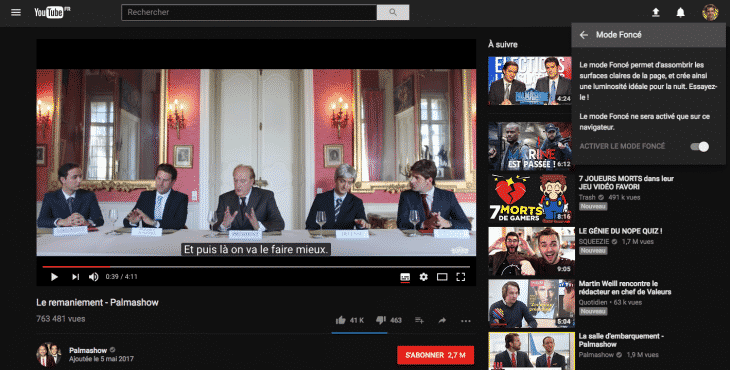Open the hamburger guide menu
Image resolution: width=730 pixels, height=370 pixels.
(x=16, y=12)
